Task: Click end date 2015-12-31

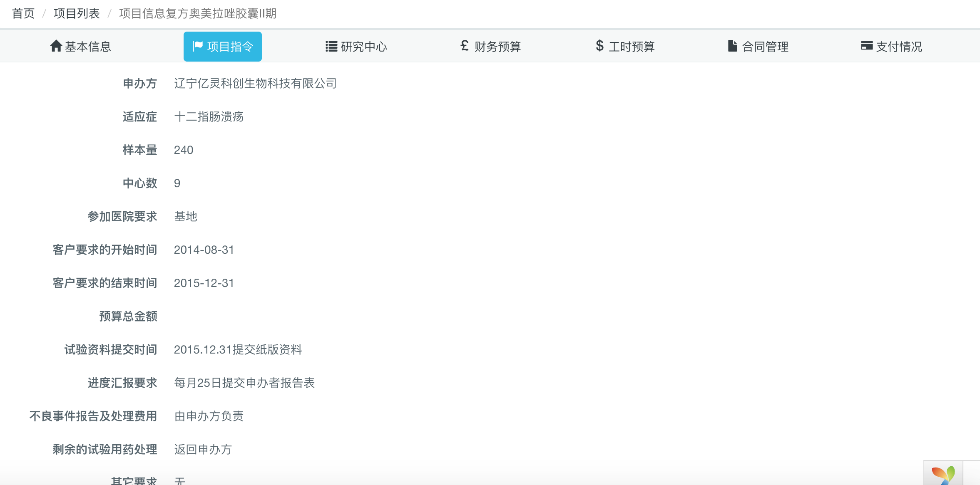Action: (x=204, y=283)
